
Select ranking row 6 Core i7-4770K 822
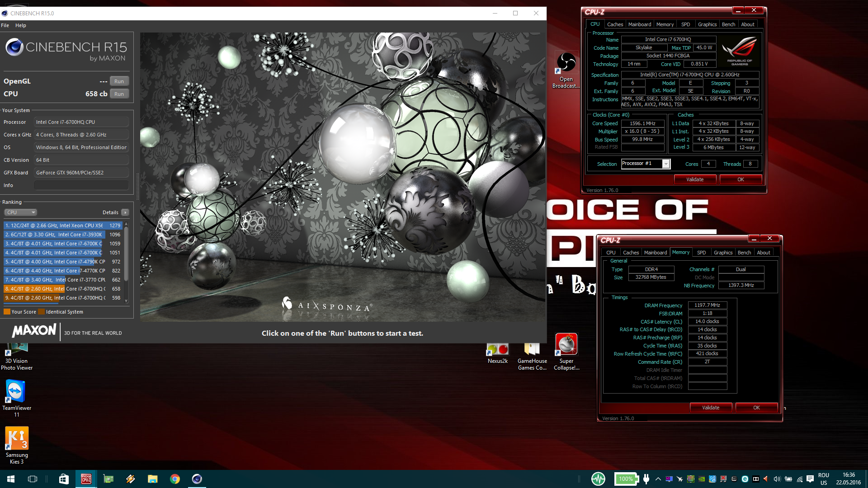coord(63,271)
